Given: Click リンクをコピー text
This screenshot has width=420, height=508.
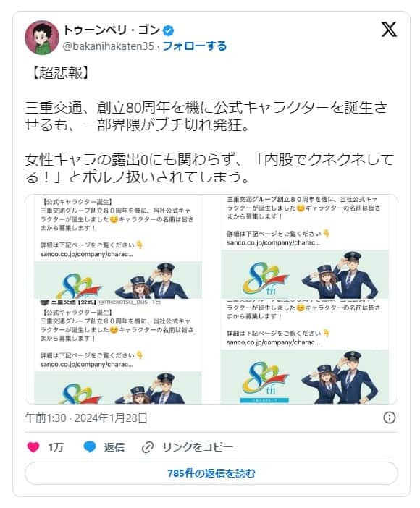Looking at the screenshot, I should coord(198,447).
